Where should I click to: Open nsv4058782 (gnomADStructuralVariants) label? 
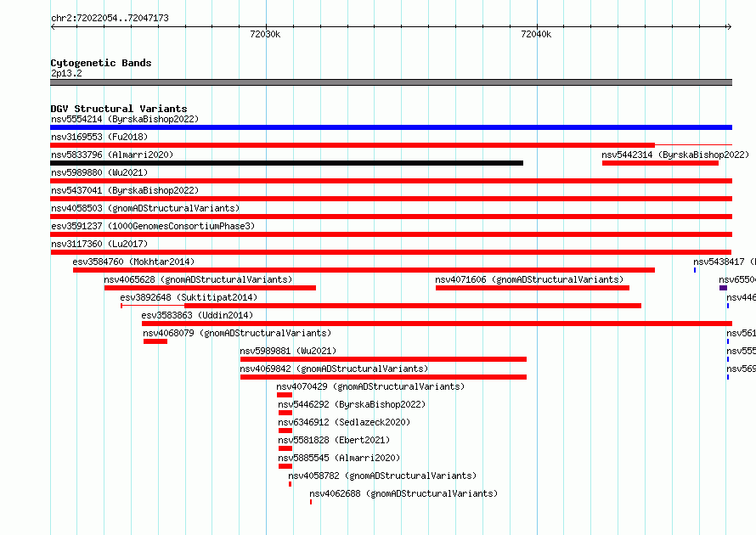pos(382,476)
